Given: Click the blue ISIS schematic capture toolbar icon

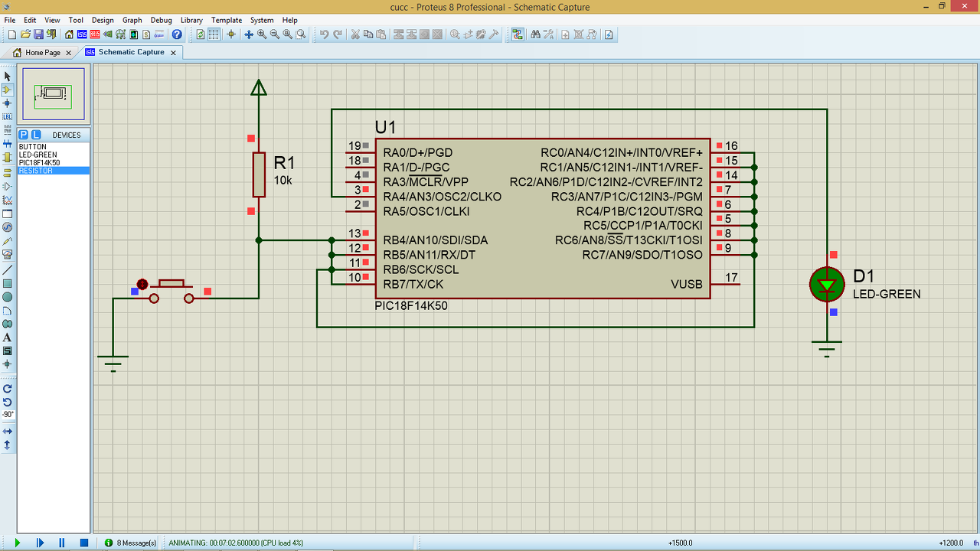Looking at the screenshot, I should 82,34.
